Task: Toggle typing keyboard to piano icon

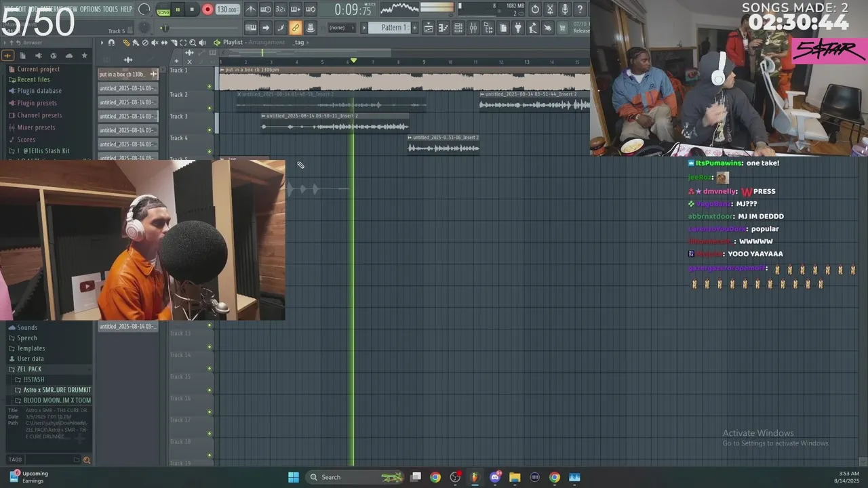Action: click(x=251, y=28)
